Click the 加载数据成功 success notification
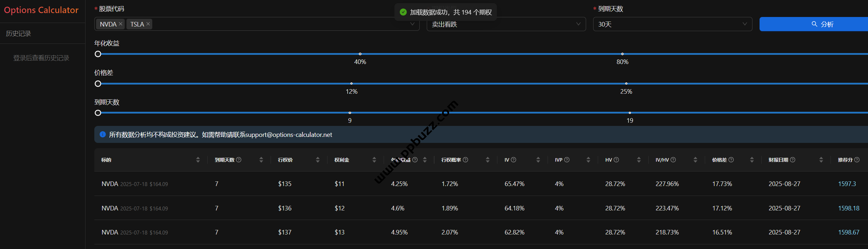The height and width of the screenshot is (249, 868). click(446, 12)
